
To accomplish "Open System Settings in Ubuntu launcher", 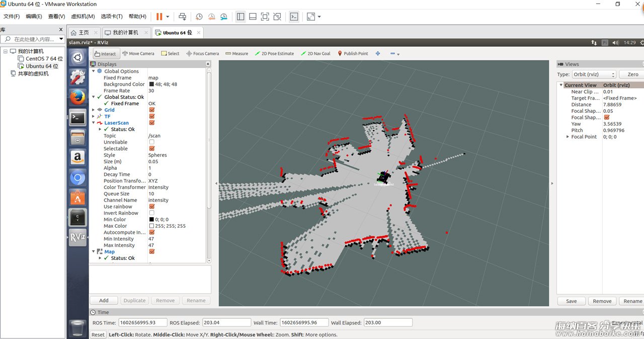I will pos(77,77).
